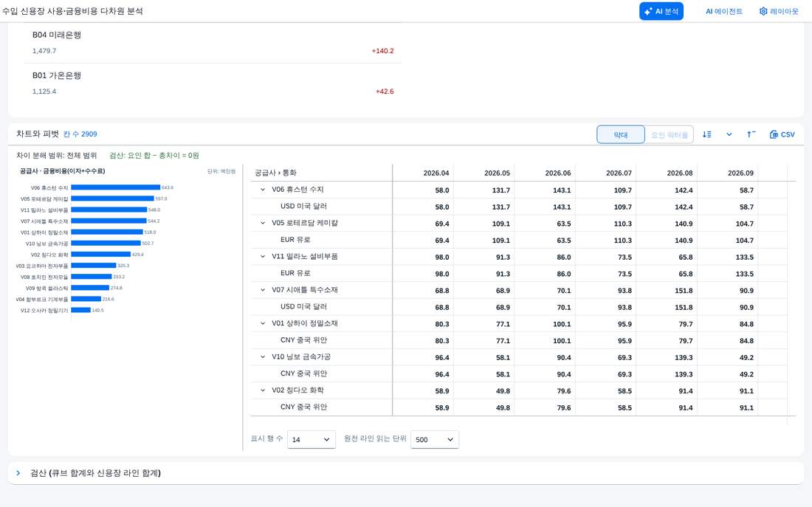Viewport: 812px width, 507px height.
Task: Select CNY 중국 위안 under V01
Action: pyautogui.click(x=303, y=340)
